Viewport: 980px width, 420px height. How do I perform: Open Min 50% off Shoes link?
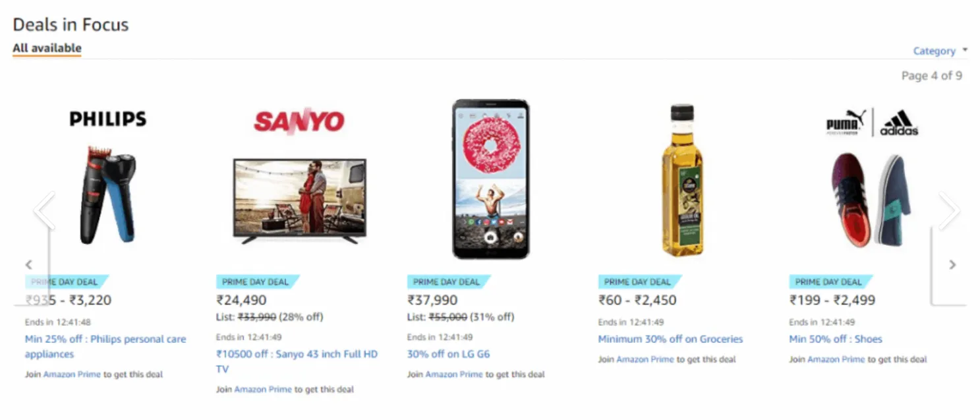pos(836,339)
